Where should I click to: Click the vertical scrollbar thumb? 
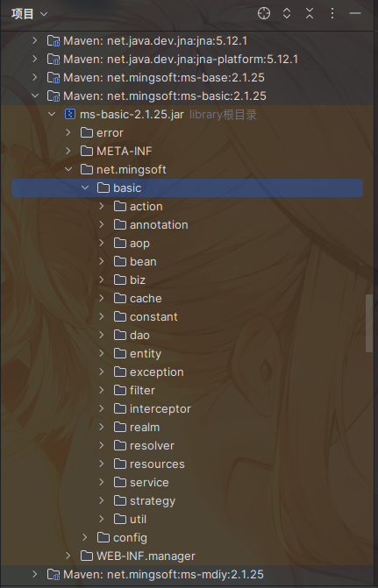[369, 323]
